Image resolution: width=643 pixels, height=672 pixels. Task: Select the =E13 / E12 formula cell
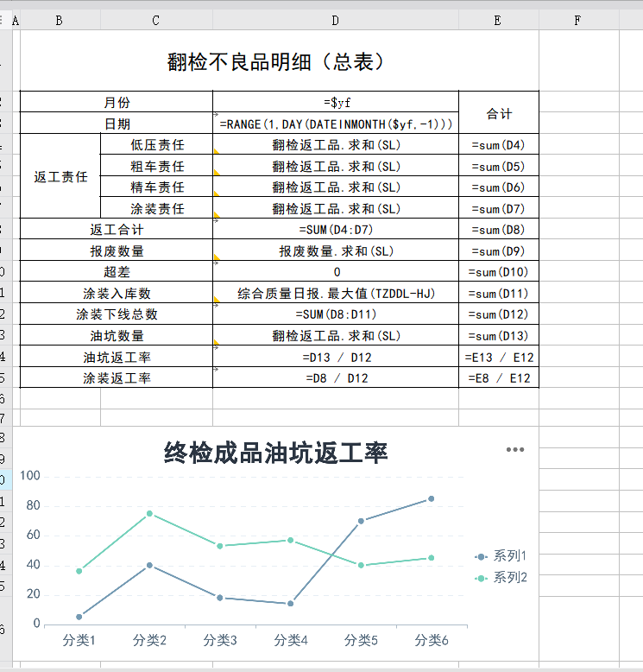[498, 357]
